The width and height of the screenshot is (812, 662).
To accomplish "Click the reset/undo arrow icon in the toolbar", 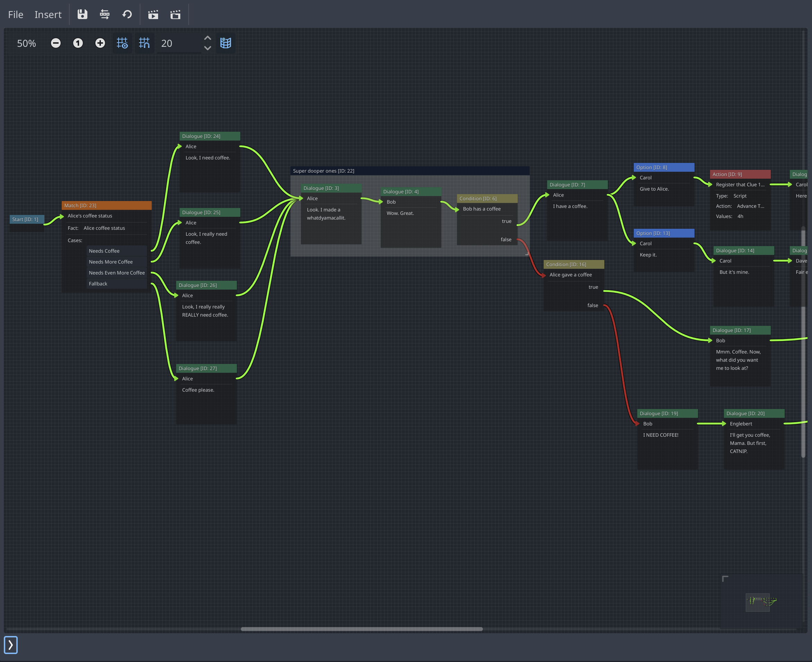I will click(x=127, y=15).
